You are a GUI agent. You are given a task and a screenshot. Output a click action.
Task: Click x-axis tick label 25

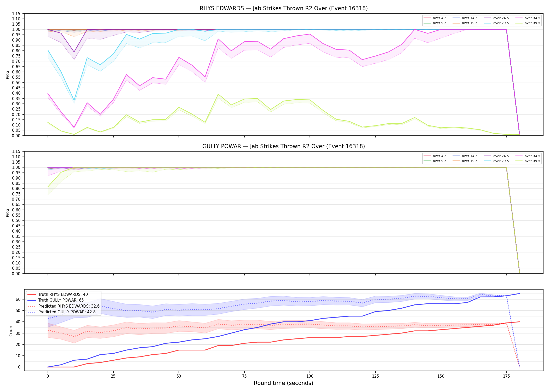pyautogui.click(x=113, y=376)
